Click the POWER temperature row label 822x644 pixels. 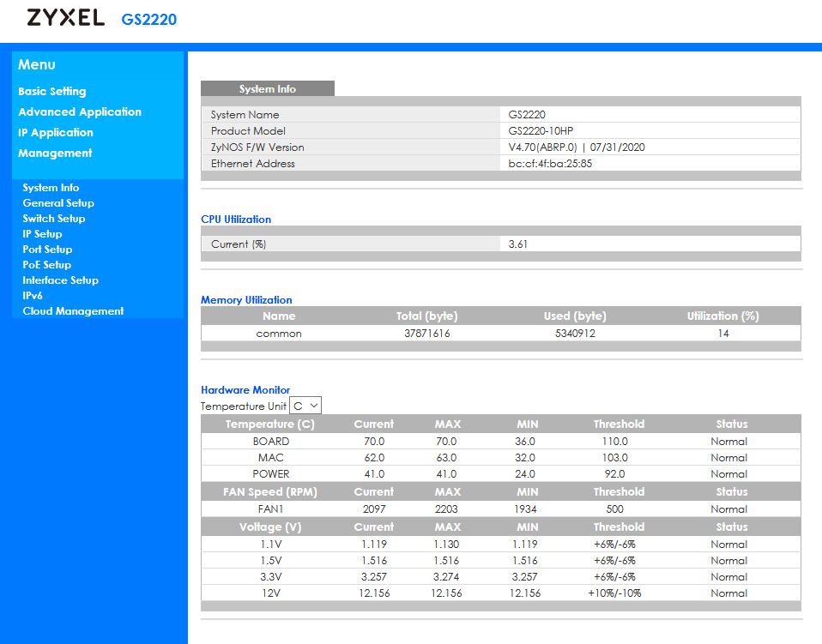tap(271, 473)
